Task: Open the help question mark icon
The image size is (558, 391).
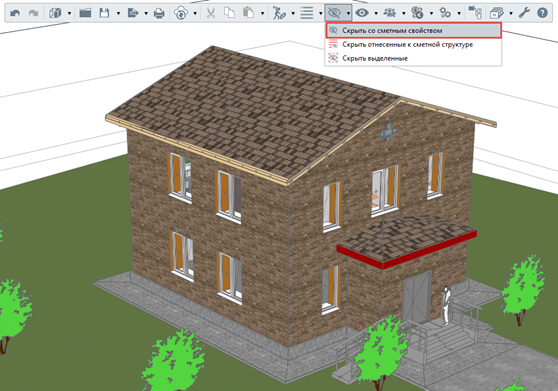Action: click(542, 13)
